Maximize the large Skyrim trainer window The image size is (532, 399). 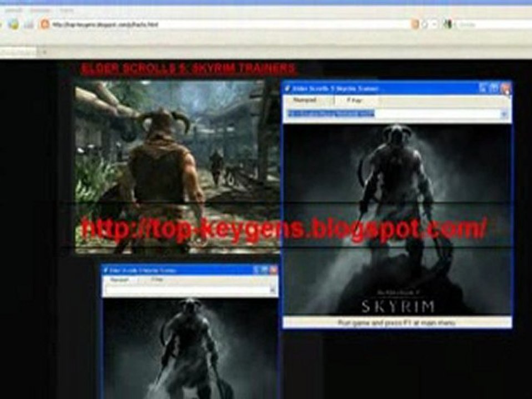click(x=494, y=89)
